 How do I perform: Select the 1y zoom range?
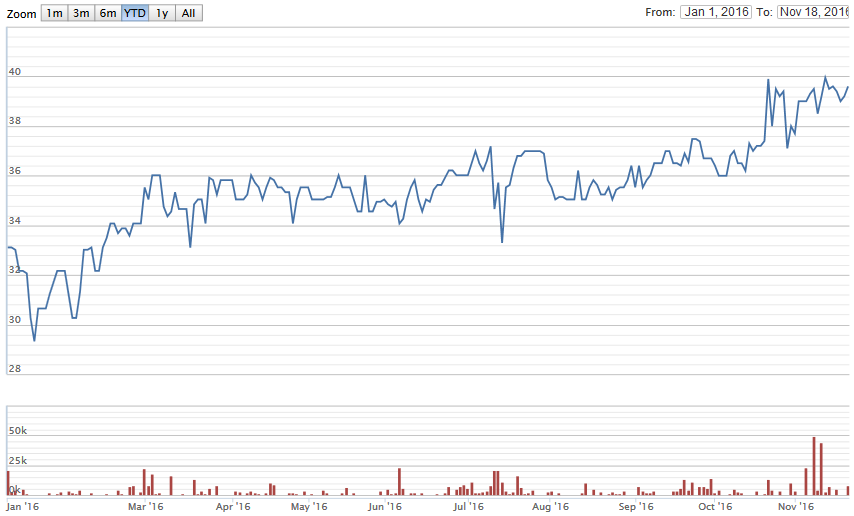point(161,13)
